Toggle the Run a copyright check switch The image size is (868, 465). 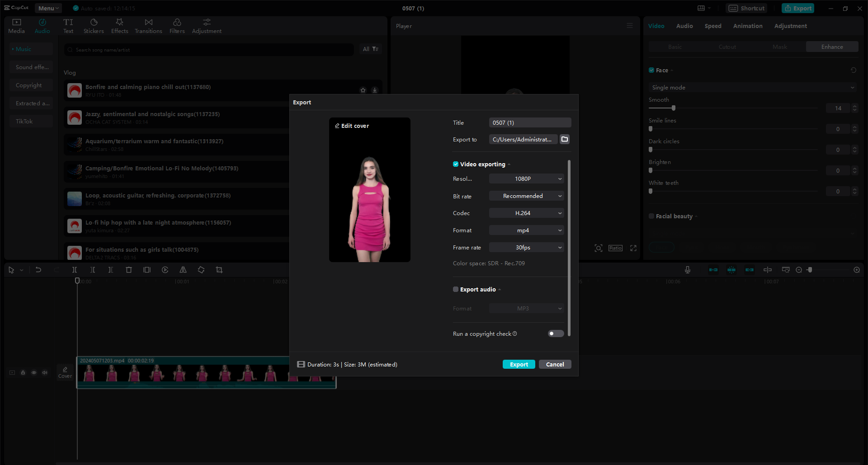pyautogui.click(x=555, y=333)
